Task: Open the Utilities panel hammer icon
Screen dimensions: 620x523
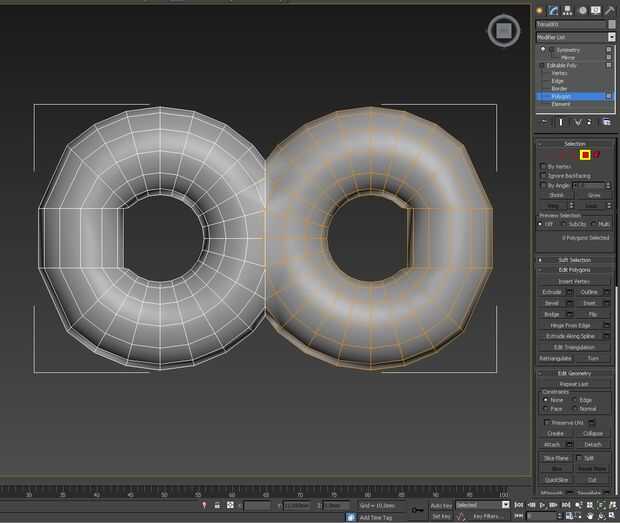Action: 609,9
